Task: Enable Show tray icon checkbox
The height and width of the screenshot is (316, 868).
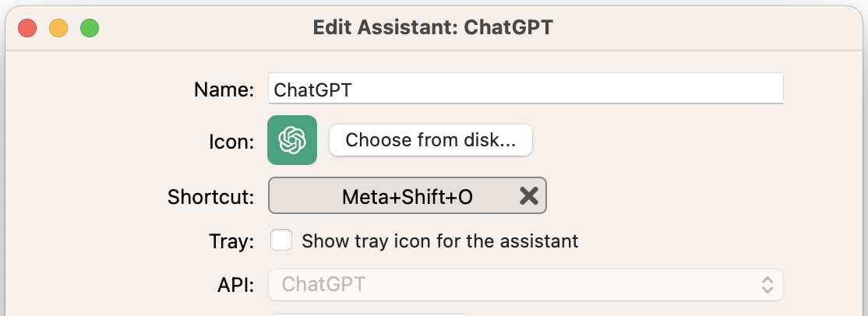Action: [x=281, y=241]
